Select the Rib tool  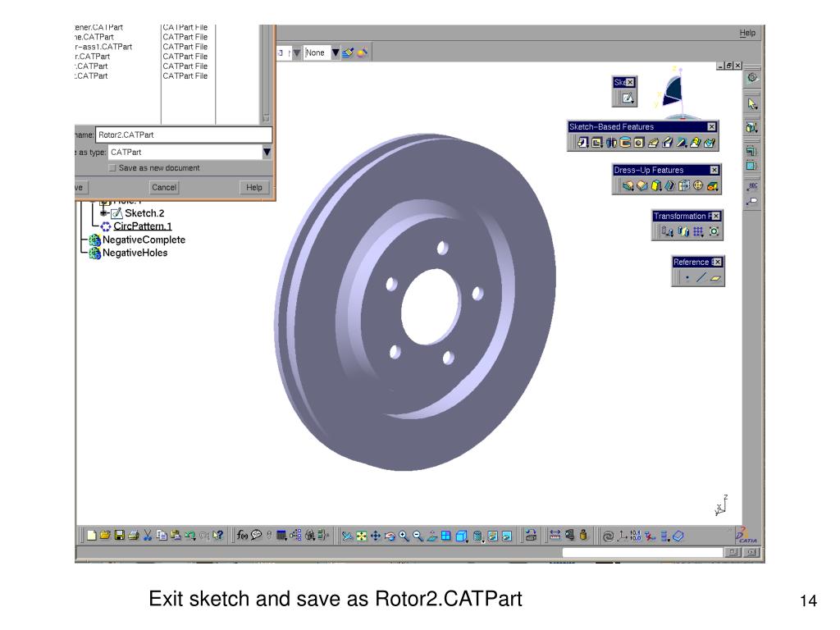tap(653, 143)
